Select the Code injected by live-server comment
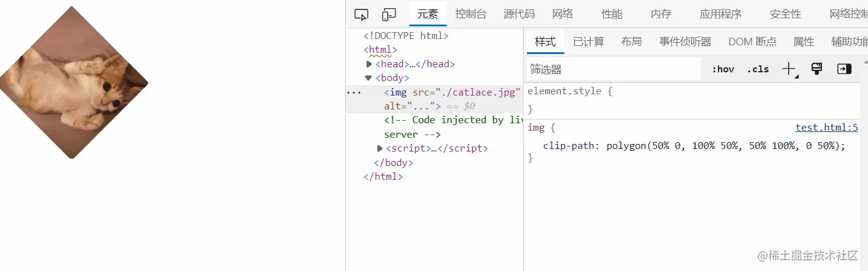The height and width of the screenshot is (271, 868). [453, 127]
